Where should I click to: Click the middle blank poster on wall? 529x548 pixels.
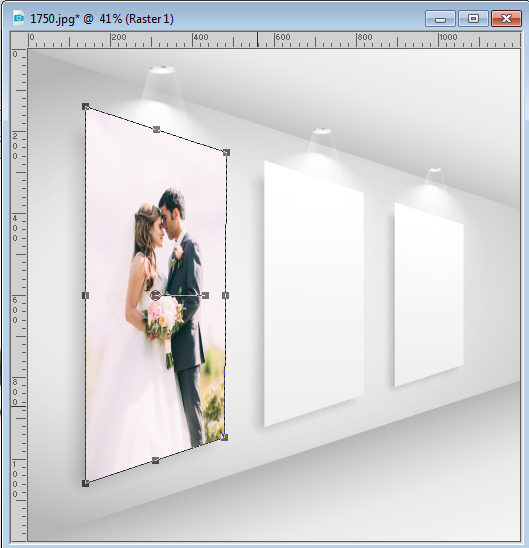314,294
